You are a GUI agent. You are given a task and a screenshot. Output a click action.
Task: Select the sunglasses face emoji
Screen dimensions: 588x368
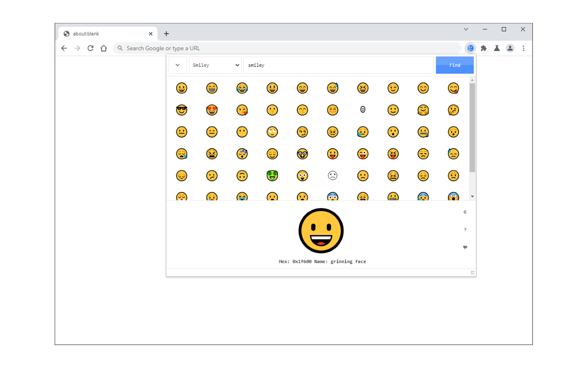181,110
